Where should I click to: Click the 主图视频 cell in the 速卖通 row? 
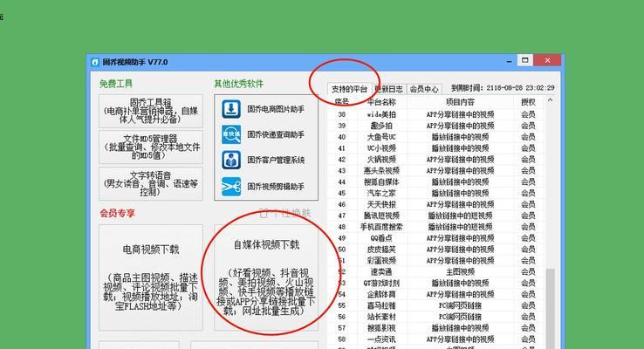click(x=460, y=272)
